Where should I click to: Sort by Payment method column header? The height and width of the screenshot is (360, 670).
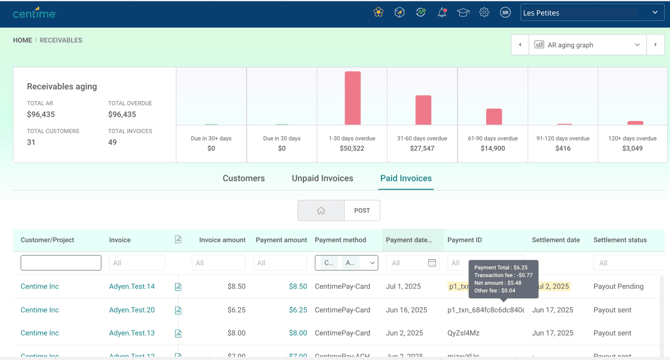(340, 240)
